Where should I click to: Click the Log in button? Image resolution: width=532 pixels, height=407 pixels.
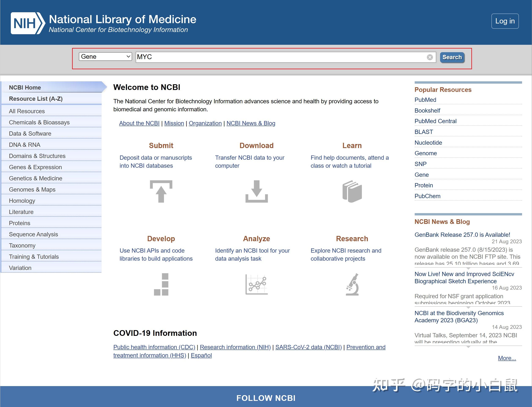(x=505, y=21)
